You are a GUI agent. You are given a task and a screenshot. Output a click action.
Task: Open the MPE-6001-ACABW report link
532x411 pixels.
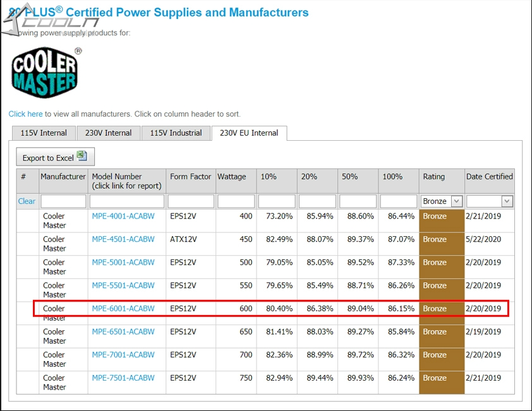[123, 308]
